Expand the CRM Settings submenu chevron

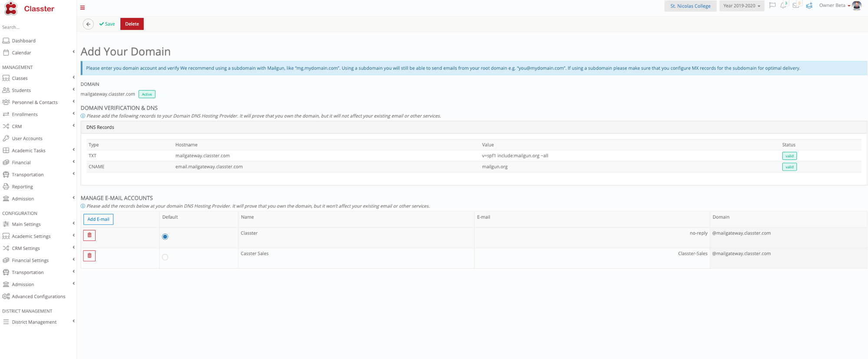click(73, 247)
